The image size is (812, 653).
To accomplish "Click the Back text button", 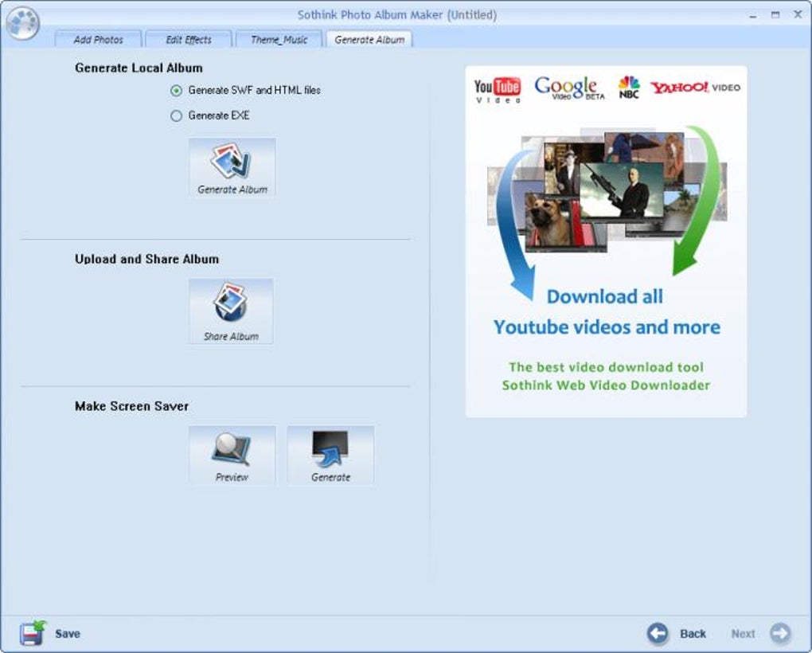I will (693, 633).
